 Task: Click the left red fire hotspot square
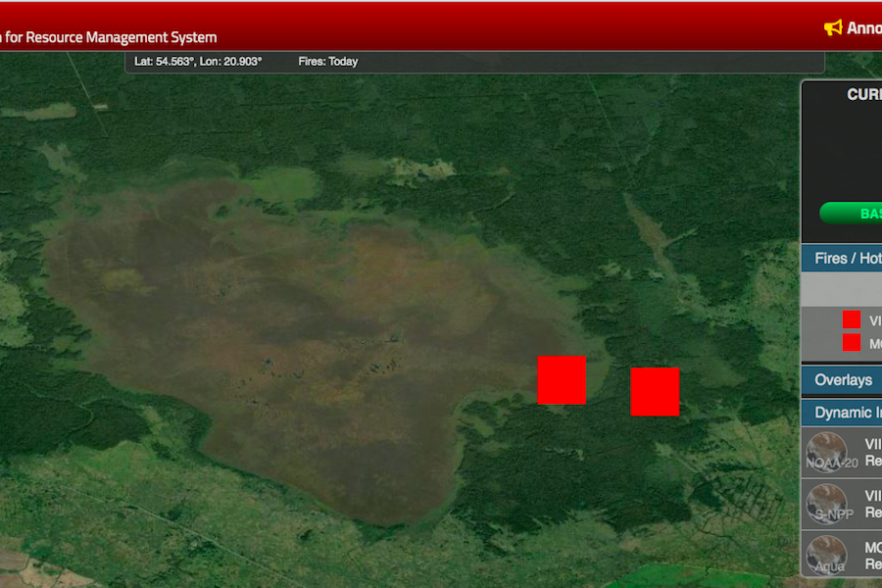(562, 380)
